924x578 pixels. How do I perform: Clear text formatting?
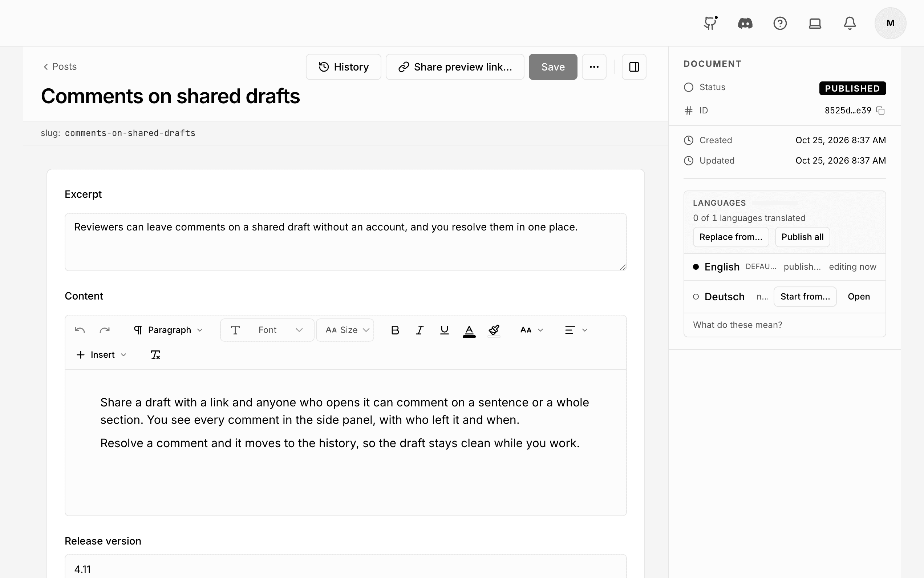coord(155,355)
